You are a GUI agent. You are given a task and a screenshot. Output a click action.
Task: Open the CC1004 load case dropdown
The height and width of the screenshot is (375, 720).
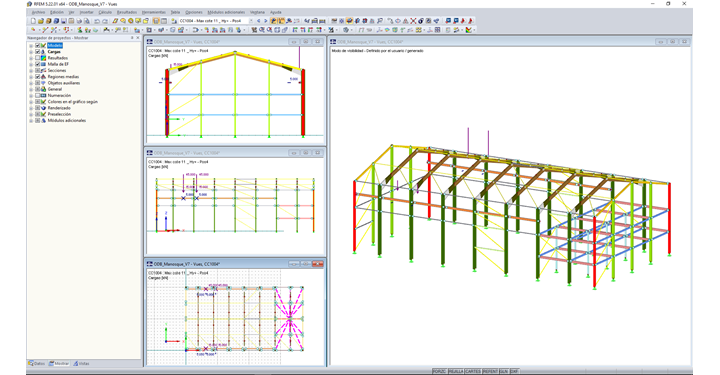[x=251, y=21]
